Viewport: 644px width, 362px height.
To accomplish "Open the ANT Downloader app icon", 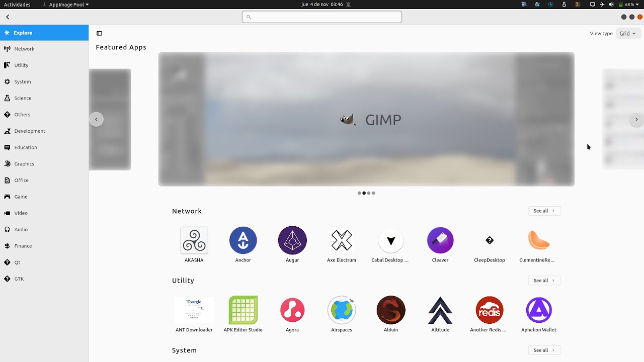I will click(x=194, y=310).
